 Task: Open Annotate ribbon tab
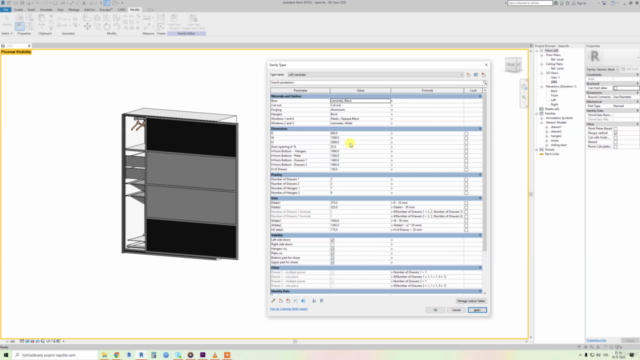[46, 9]
